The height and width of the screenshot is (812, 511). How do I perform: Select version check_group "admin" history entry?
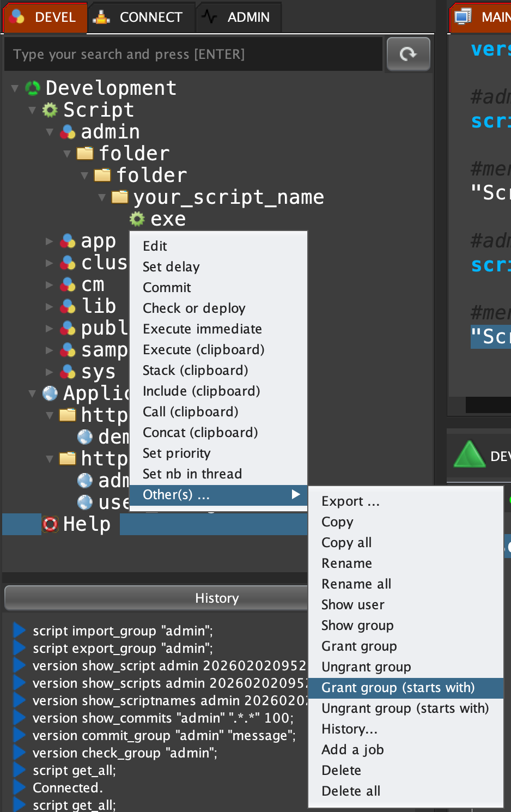pos(125,753)
